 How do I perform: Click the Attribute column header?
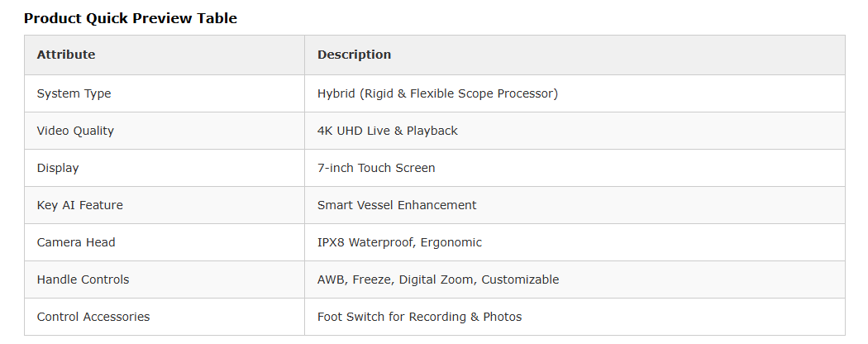pos(66,55)
